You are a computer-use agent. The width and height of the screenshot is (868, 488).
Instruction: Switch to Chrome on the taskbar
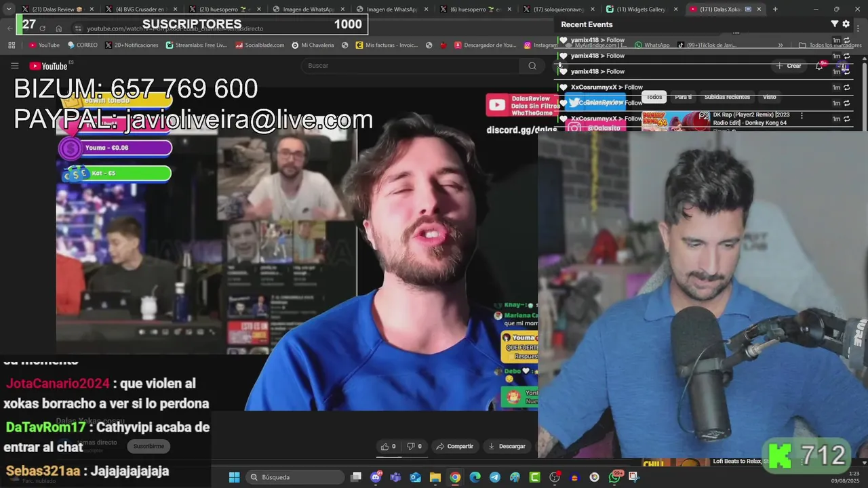[455, 477]
